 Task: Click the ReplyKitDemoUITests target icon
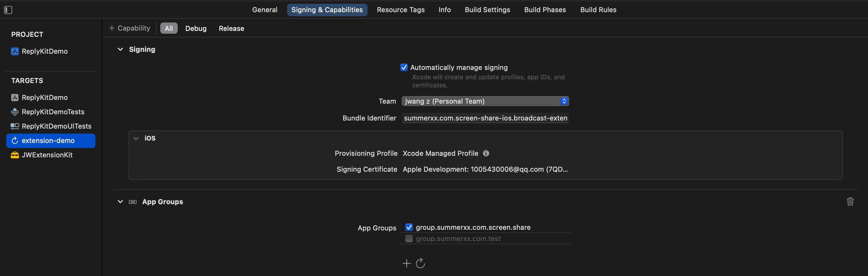(x=15, y=126)
